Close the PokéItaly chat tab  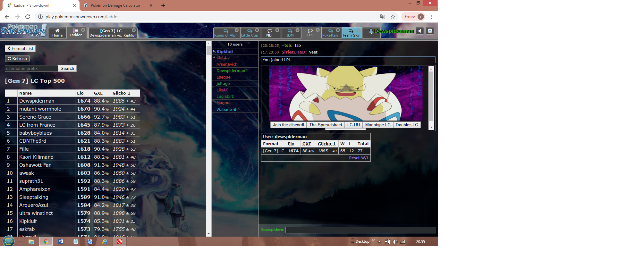(338, 30)
